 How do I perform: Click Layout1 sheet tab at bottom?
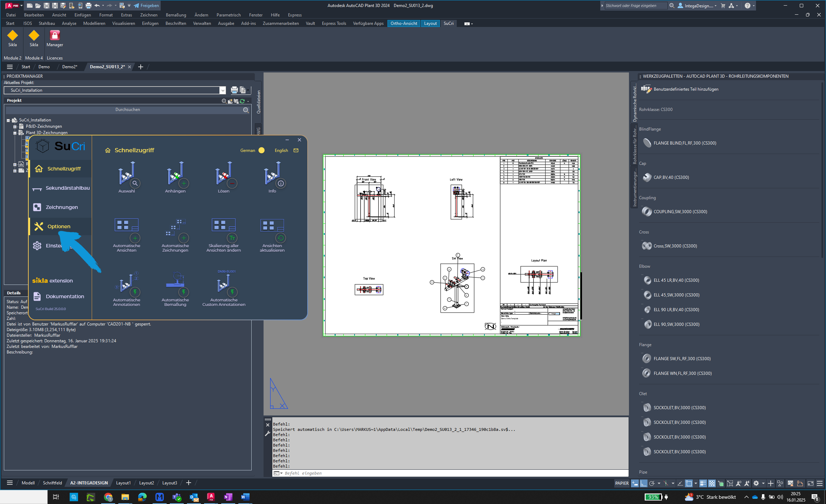124,483
